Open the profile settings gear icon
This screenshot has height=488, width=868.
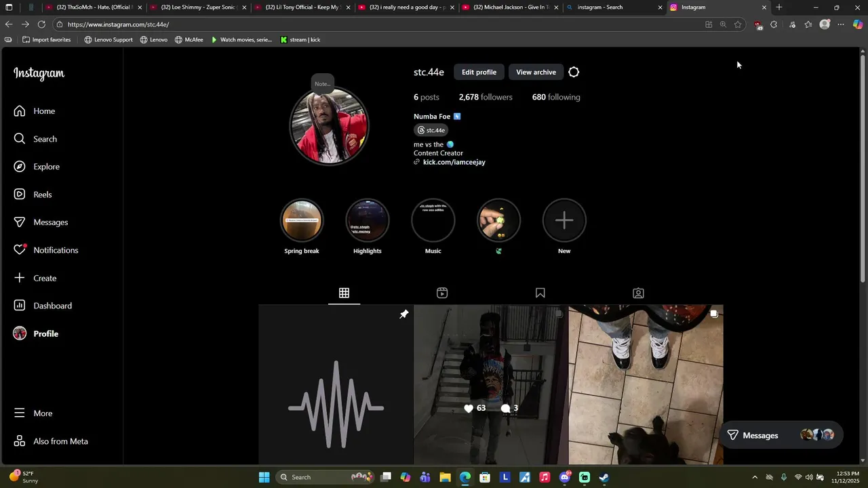point(574,72)
